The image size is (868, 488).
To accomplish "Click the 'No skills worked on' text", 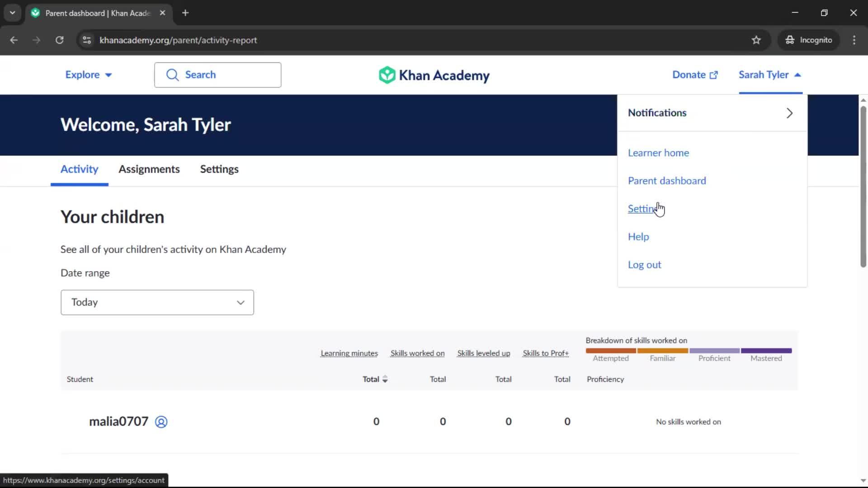I will point(689,422).
